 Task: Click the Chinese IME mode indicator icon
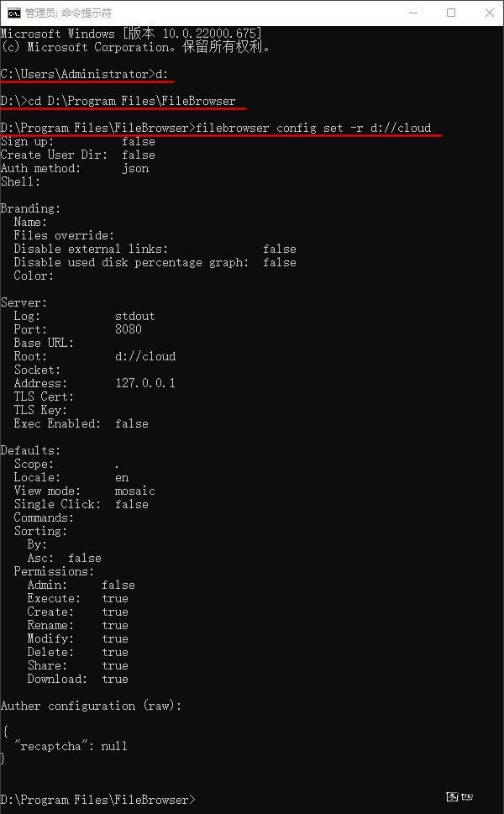click(452, 796)
